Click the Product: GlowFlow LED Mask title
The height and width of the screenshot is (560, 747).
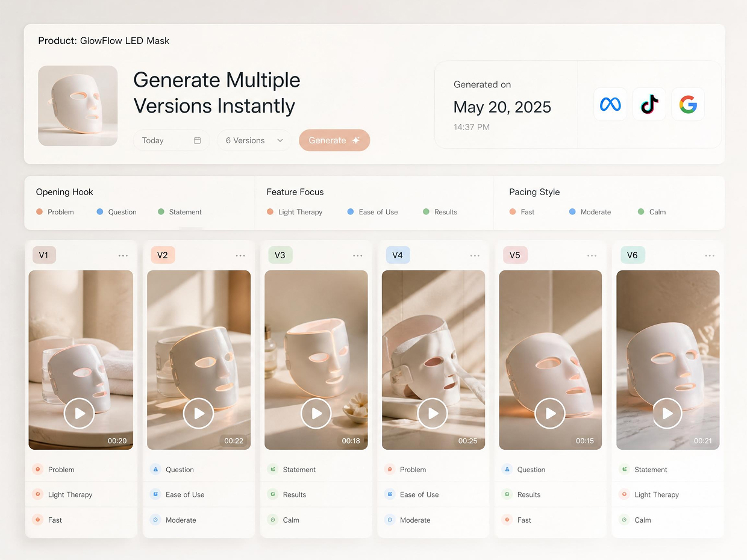pyautogui.click(x=104, y=41)
